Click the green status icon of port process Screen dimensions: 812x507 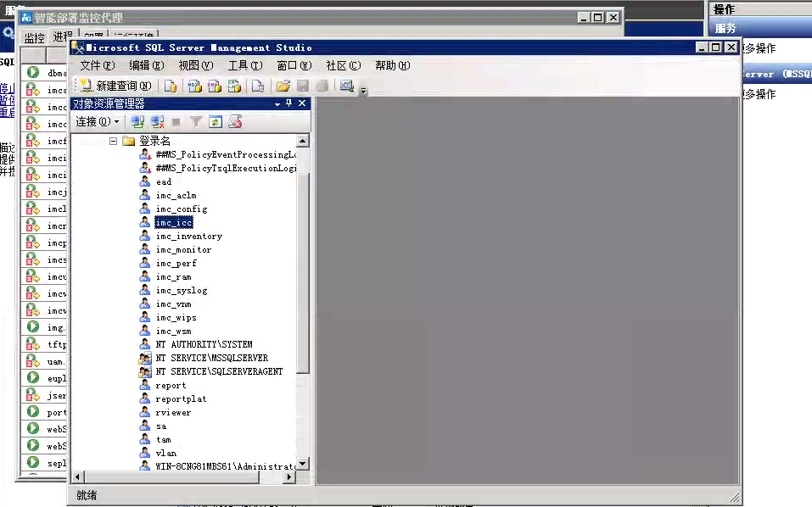coord(33,412)
